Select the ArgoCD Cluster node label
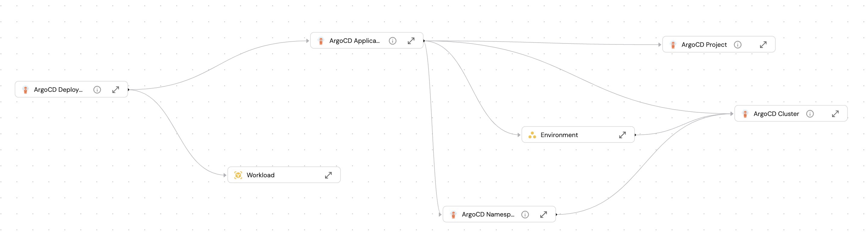 tap(776, 114)
